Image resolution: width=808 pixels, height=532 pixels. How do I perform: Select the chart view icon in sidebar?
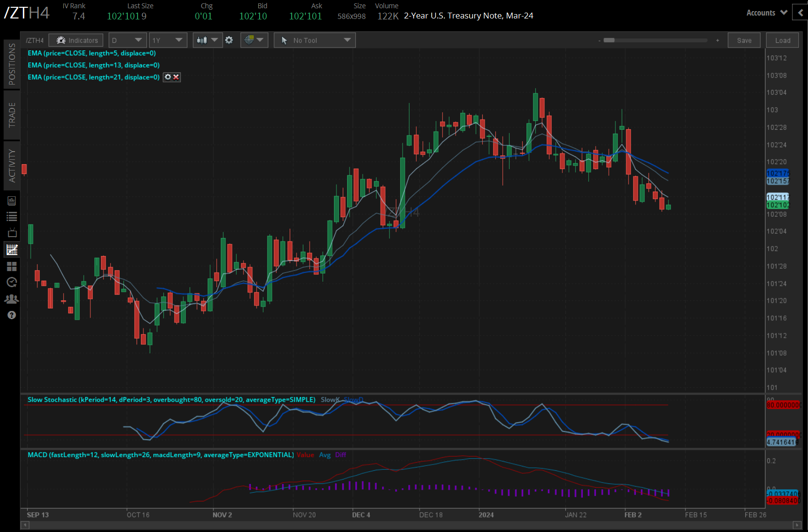coord(12,250)
